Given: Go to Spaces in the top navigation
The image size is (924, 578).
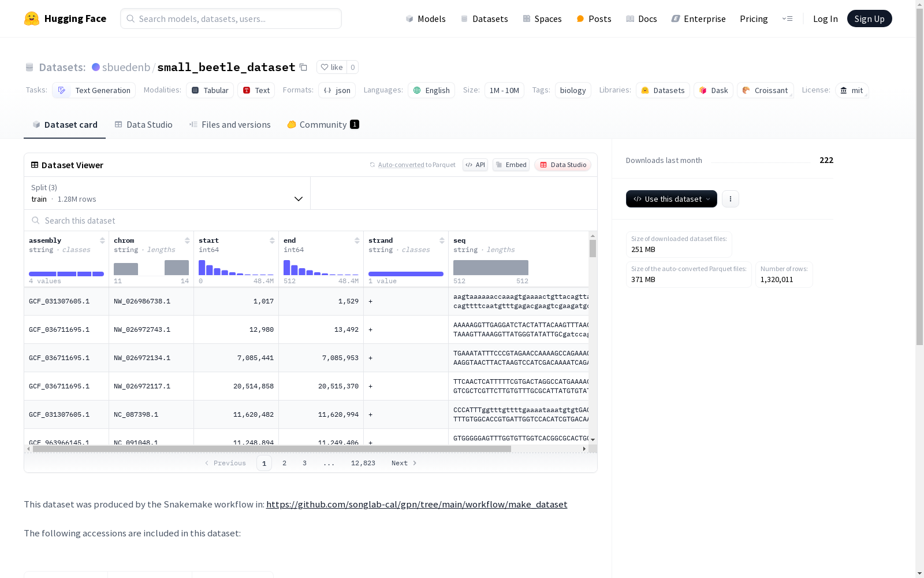Looking at the screenshot, I should 542,18.
